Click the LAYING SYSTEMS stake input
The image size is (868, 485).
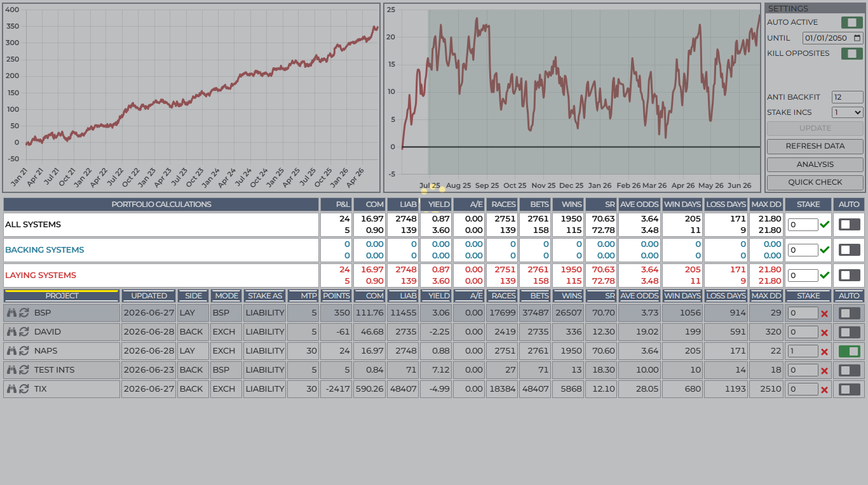coord(803,276)
